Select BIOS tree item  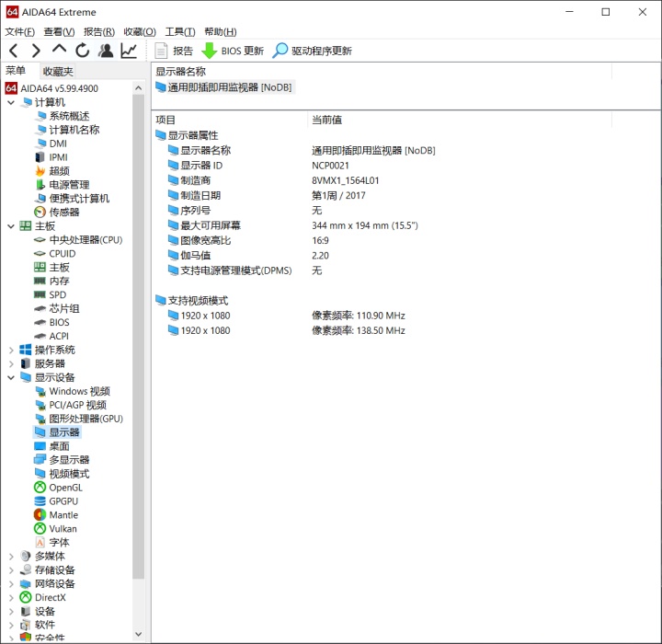[x=51, y=322]
